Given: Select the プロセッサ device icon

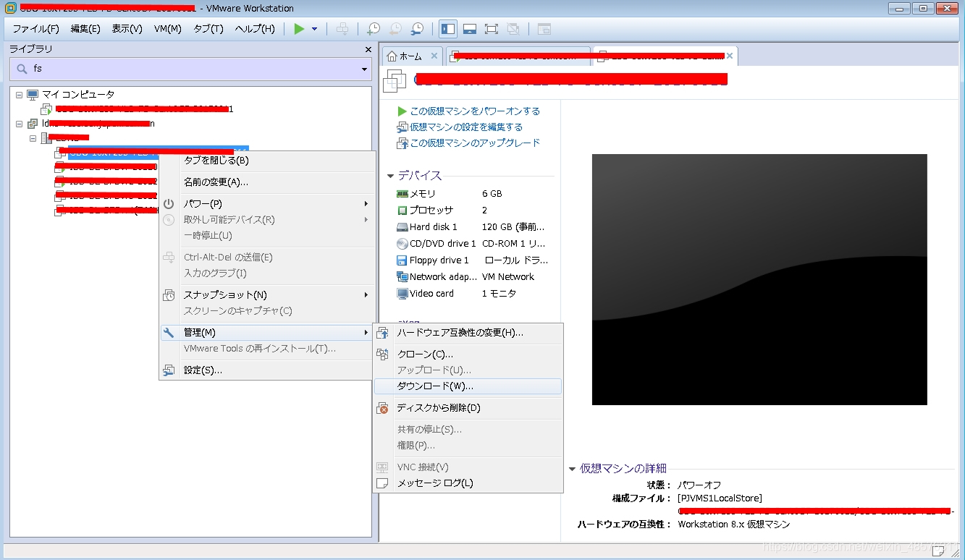Looking at the screenshot, I should 403,211.
